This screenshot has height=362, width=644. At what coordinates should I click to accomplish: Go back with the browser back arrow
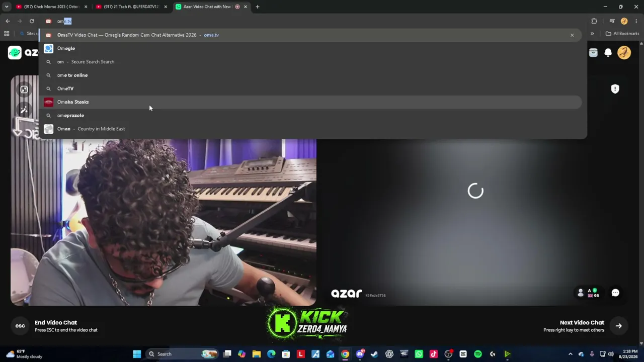pos(8,21)
